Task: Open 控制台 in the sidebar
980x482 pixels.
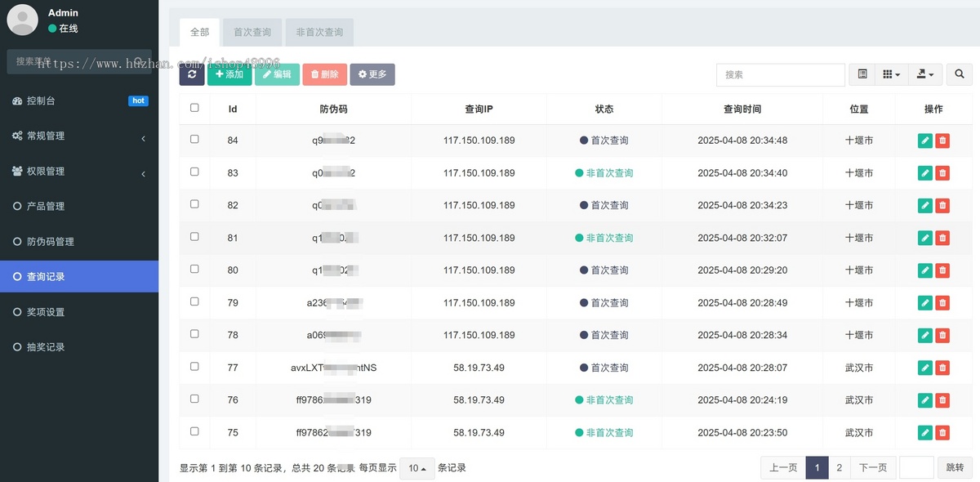Action: pyautogui.click(x=79, y=100)
